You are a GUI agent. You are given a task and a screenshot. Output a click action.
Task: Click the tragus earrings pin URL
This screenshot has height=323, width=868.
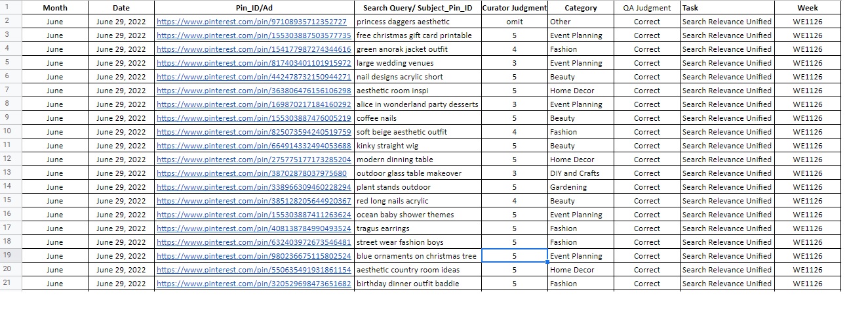254,228
